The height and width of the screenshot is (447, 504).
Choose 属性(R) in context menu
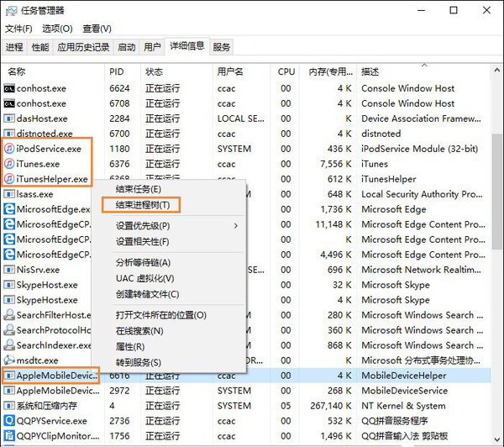[x=130, y=346]
